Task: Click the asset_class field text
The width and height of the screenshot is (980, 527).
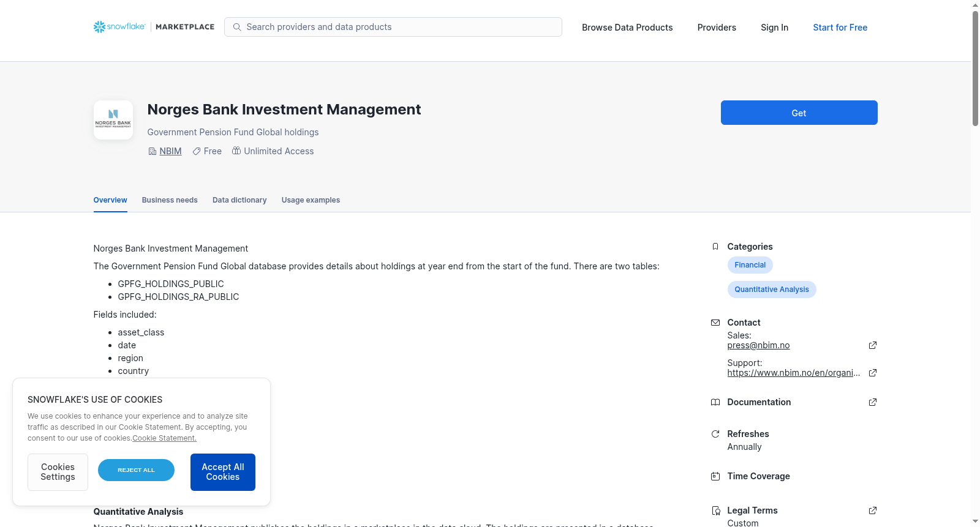Action: click(141, 332)
